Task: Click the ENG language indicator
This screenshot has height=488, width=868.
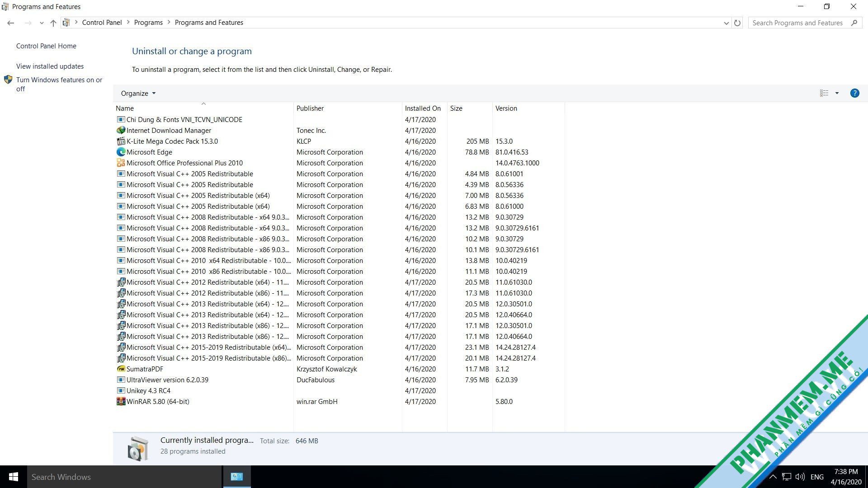Action: pyautogui.click(x=817, y=477)
